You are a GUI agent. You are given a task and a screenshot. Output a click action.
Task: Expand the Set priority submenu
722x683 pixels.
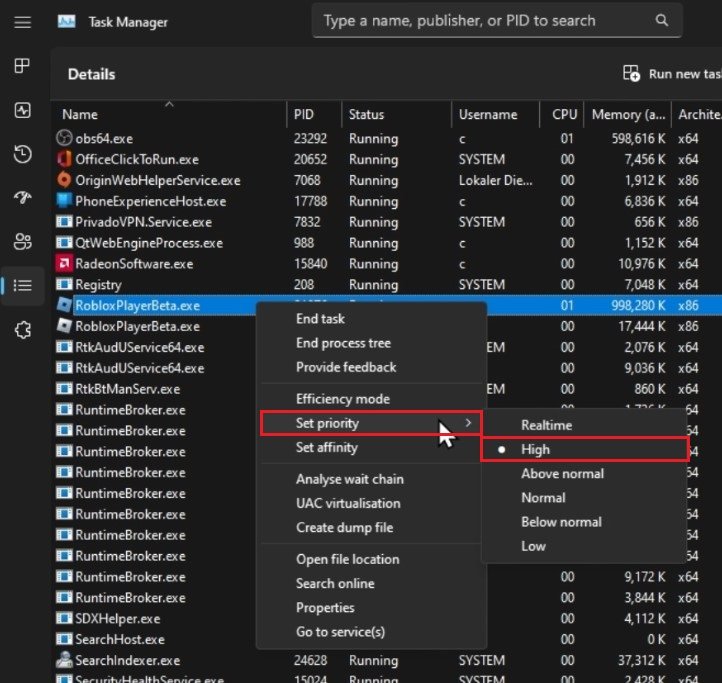point(371,423)
